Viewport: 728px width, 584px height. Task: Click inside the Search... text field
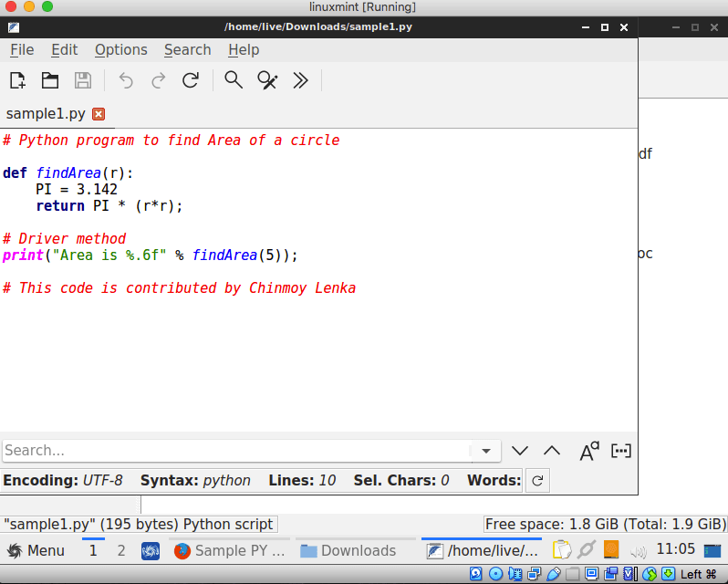[x=237, y=451]
